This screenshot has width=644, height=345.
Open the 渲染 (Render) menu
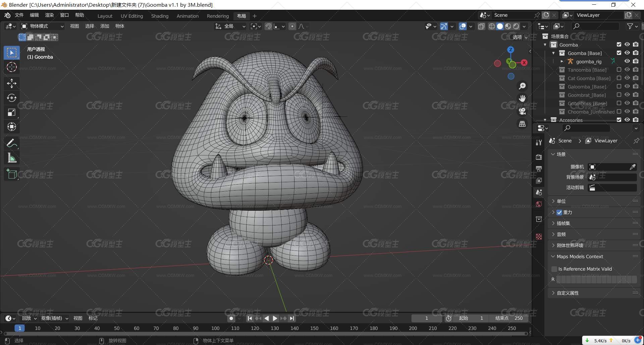tap(49, 15)
